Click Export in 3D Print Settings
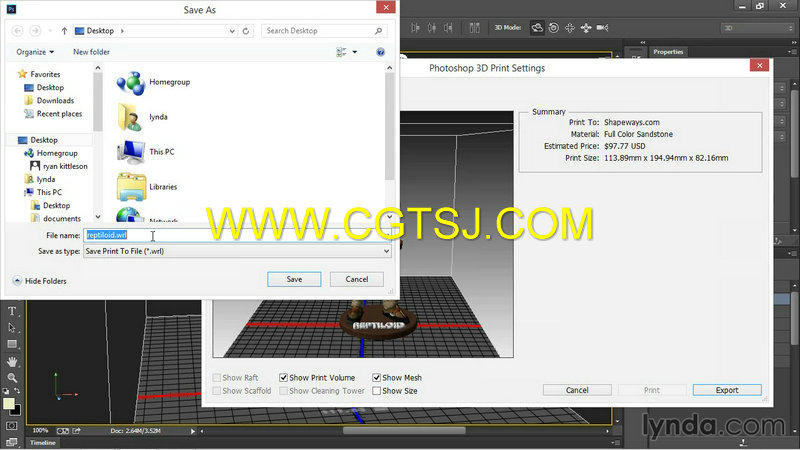The width and height of the screenshot is (800, 450). (727, 390)
